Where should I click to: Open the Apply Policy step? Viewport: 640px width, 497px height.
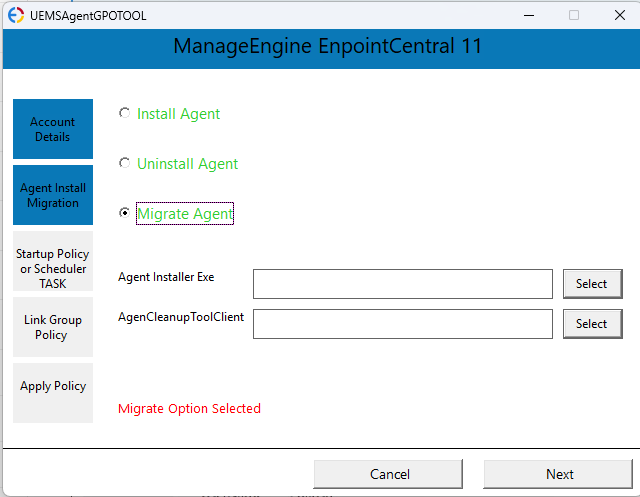[x=53, y=393]
